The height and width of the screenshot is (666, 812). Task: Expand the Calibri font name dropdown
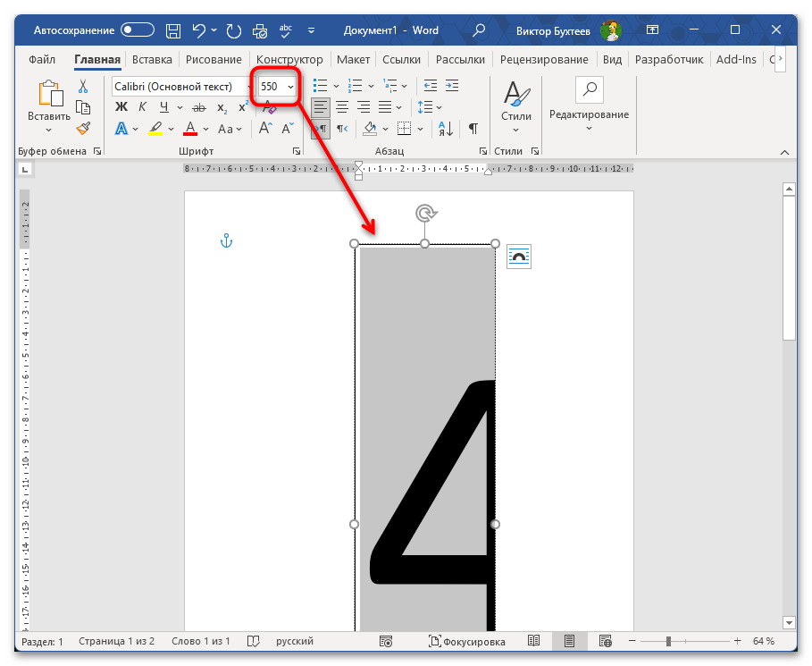[x=248, y=87]
